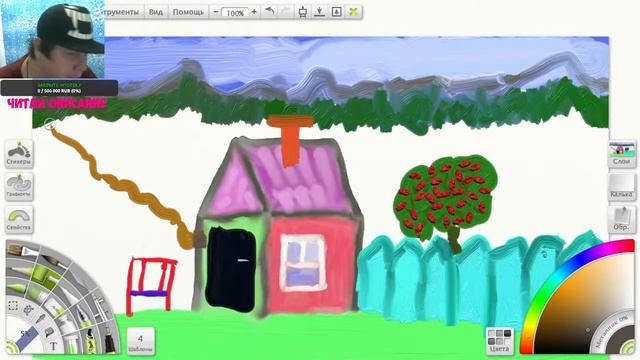Select the dotted rectangle selection tool
640x360 pixels.
pos(13,306)
